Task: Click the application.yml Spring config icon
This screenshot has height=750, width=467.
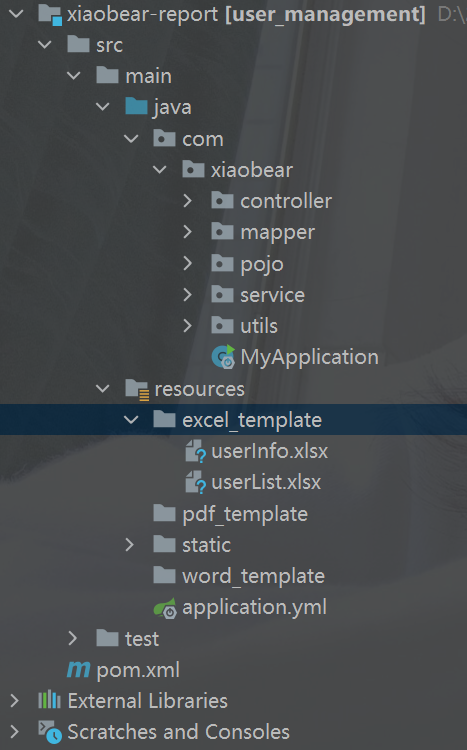Action: click(x=165, y=608)
